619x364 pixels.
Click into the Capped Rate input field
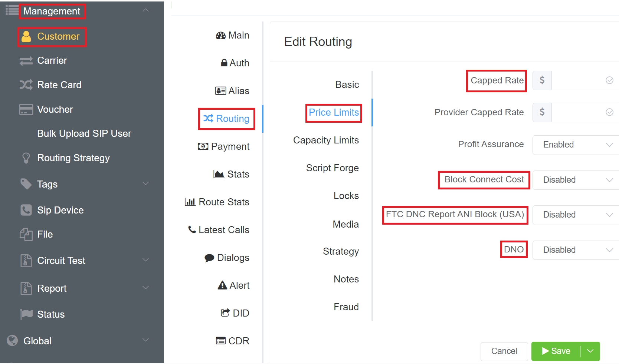point(577,80)
